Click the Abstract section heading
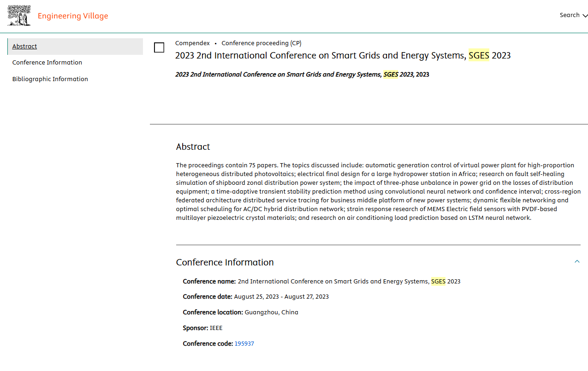 pos(193,147)
